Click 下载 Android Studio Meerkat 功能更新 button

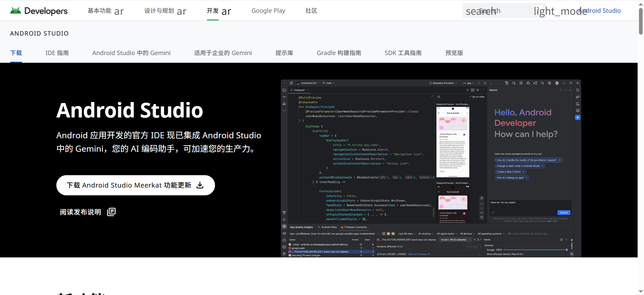pyautogui.click(x=136, y=185)
